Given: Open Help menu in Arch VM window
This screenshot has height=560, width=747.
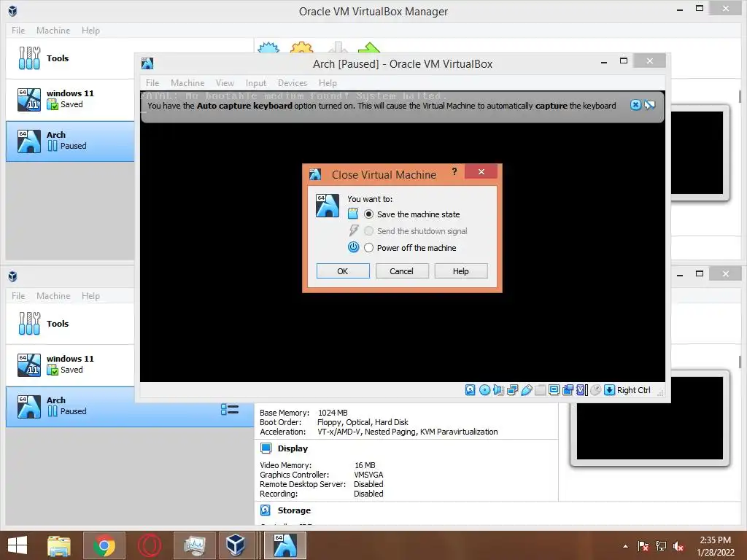Looking at the screenshot, I should 328,83.
